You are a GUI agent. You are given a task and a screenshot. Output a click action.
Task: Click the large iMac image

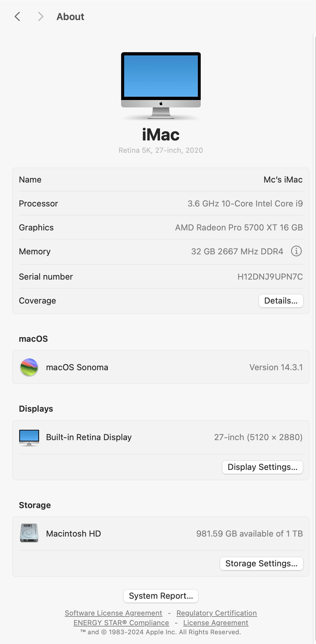pos(161,86)
